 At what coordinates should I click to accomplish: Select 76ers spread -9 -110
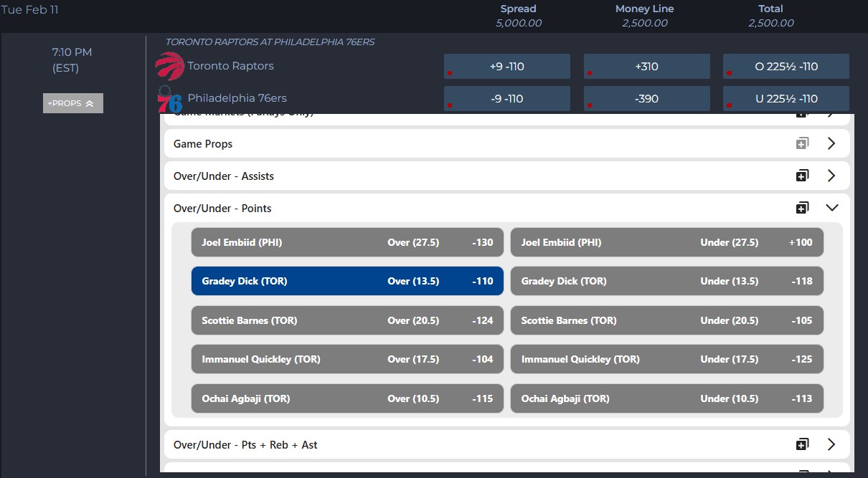point(507,99)
